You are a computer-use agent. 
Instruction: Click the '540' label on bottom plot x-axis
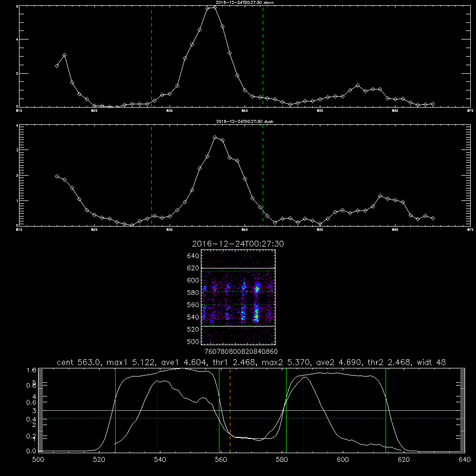coord(160,460)
